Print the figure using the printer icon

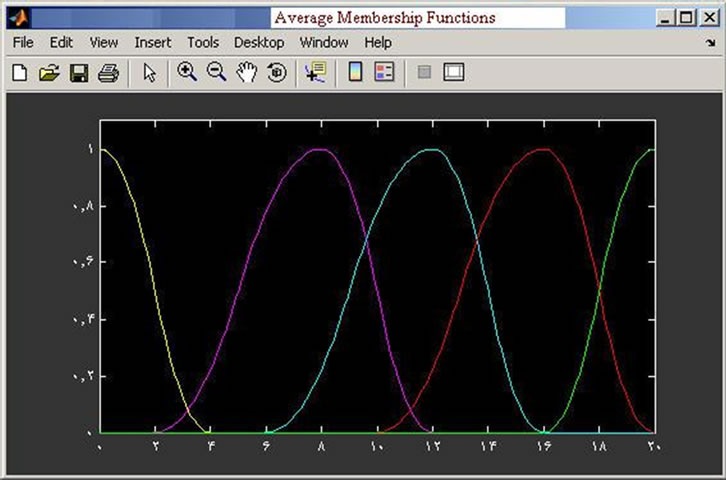click(108, 73)
